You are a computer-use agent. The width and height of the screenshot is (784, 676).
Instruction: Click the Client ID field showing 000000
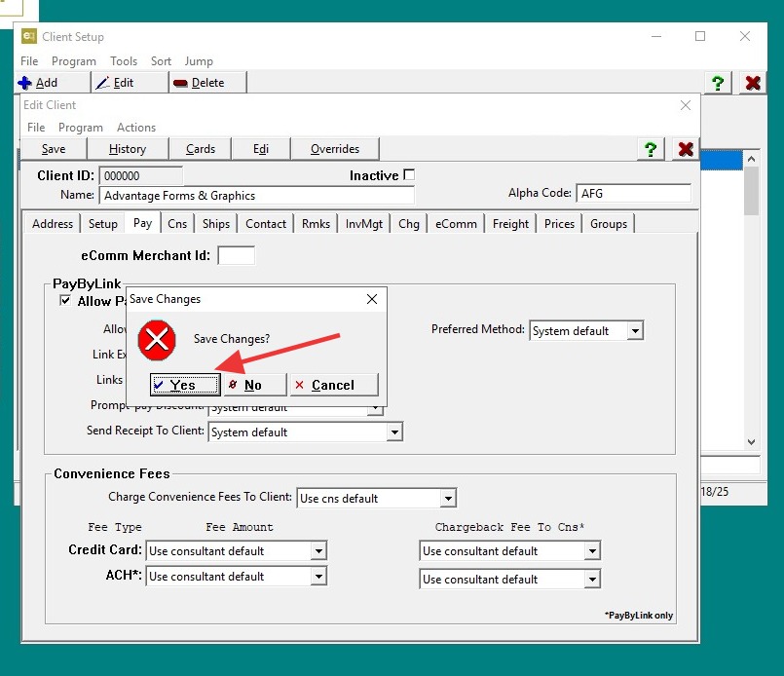click(141, 176)
